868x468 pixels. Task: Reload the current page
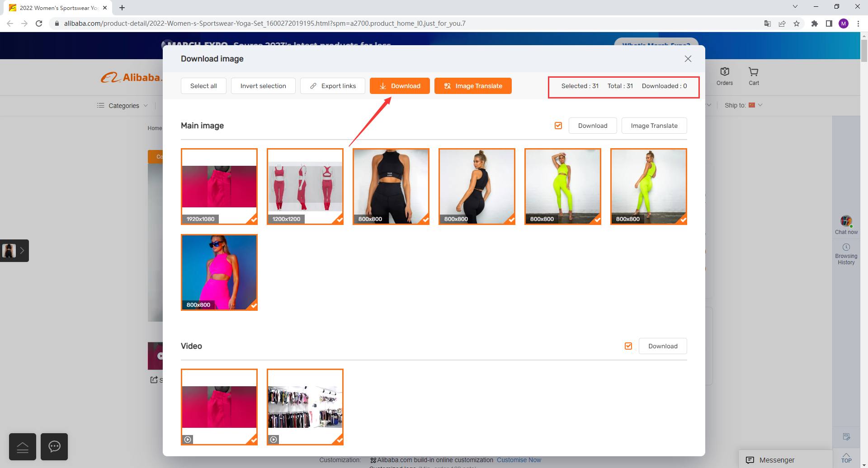(x=39, y=23)
